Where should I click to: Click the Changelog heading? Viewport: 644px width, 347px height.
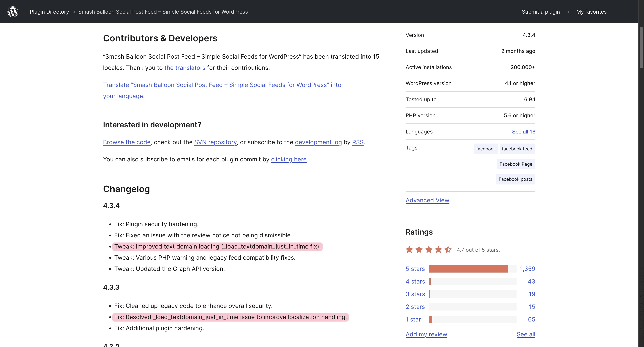[x=127, y=189]
